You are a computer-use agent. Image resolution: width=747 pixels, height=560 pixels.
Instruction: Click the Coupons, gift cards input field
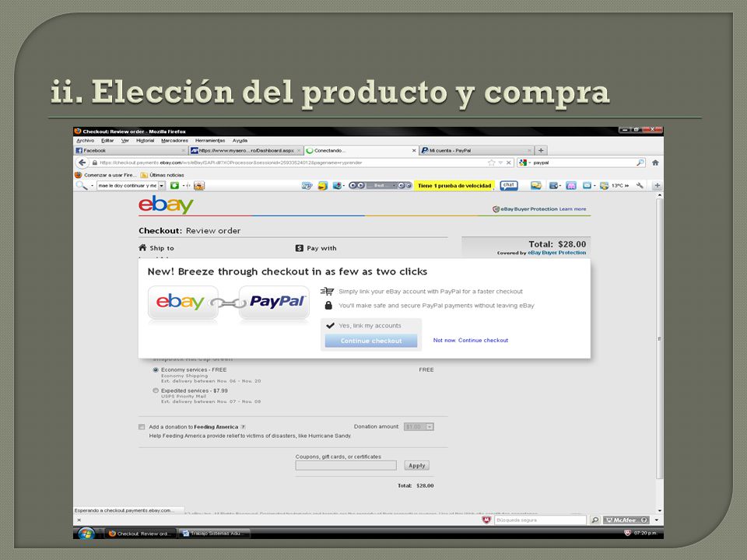[345, 466]
